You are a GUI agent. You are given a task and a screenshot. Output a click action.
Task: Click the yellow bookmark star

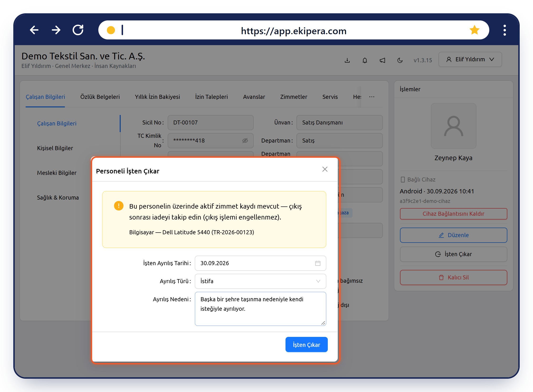click(474, 30)
